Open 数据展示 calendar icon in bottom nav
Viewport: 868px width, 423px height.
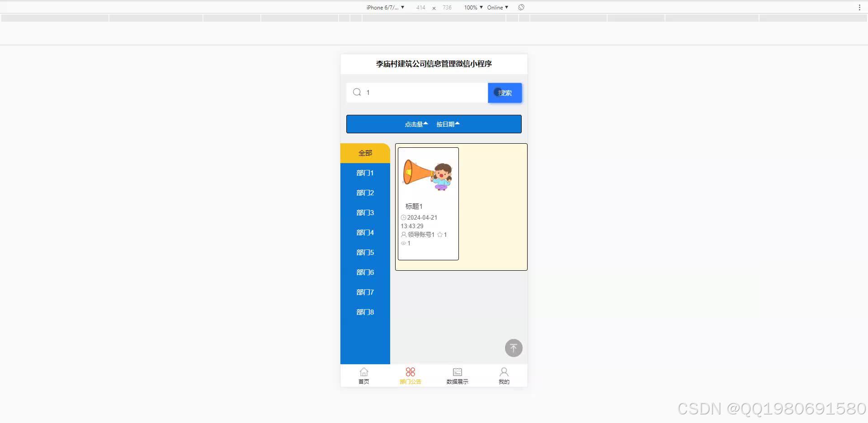(x=457, y=372)
